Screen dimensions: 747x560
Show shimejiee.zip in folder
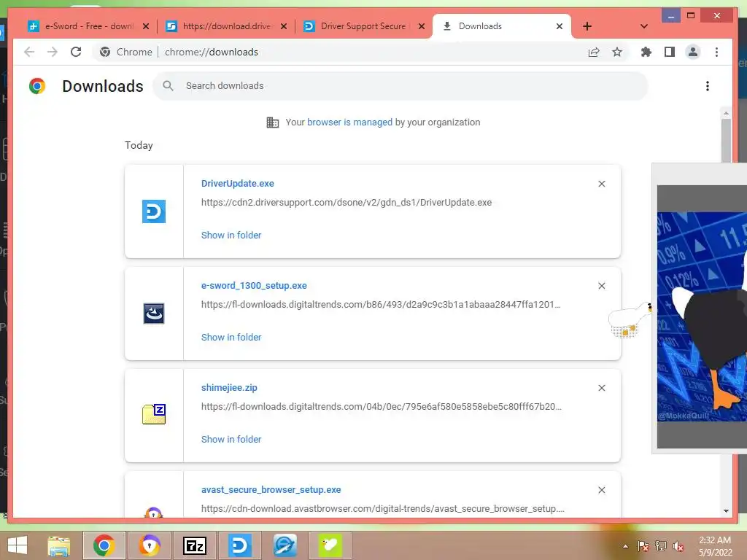point(231,439)
